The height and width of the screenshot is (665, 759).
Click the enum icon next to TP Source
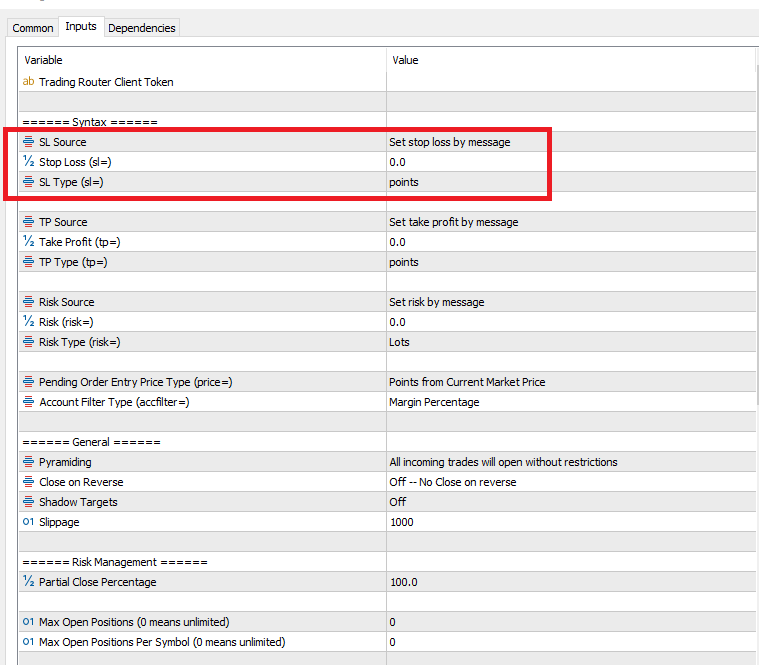(29, 222)
